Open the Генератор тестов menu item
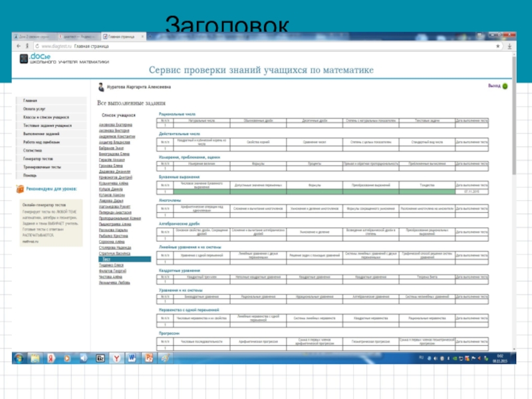 [x=51, y=159]
